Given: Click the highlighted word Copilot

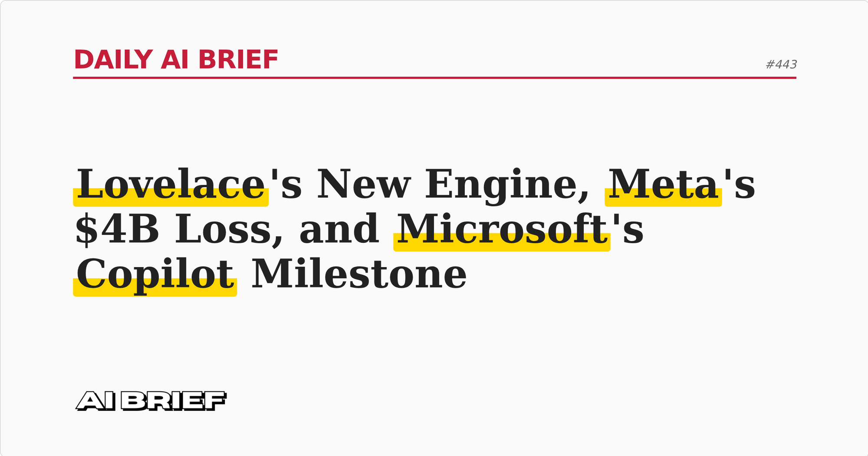Looking at the screenshot, I should tap(155, 274).
